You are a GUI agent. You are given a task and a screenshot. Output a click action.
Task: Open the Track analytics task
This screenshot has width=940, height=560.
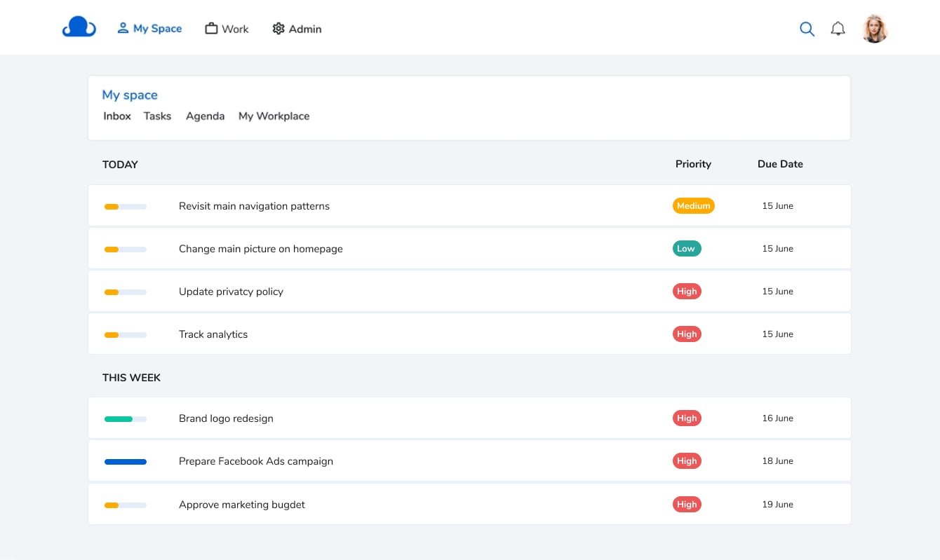coord(213,334)
